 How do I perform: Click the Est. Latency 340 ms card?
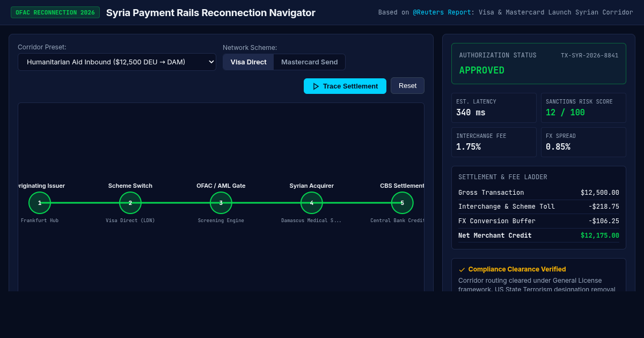(494, 108)
